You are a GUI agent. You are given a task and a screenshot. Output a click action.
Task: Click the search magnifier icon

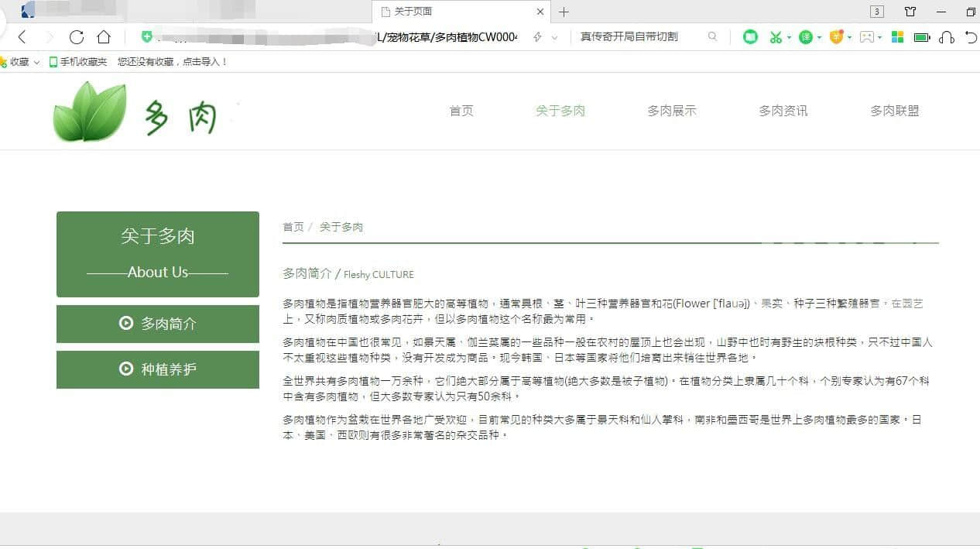[712, 36]
